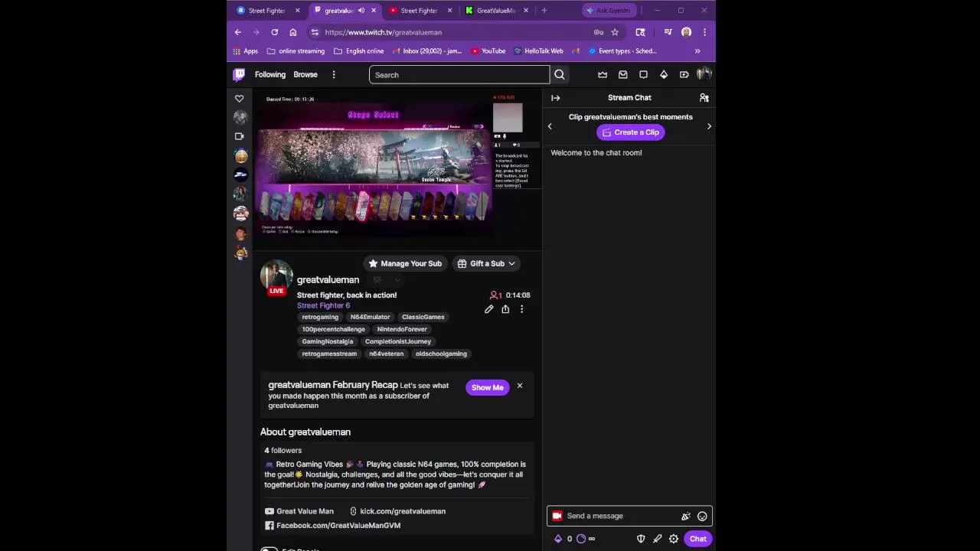Click the celebration party popper icon
This screenshot has width=980, height=551.
click(686, 516)
